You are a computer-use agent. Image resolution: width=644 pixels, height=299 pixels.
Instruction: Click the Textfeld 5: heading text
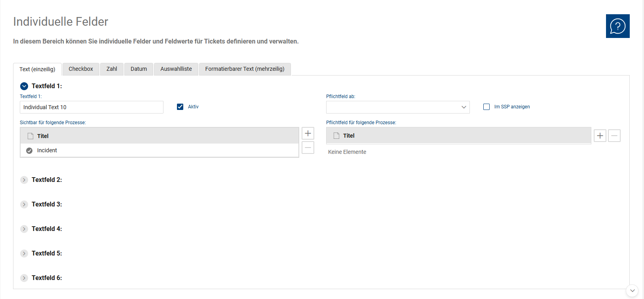click(47, 253)
